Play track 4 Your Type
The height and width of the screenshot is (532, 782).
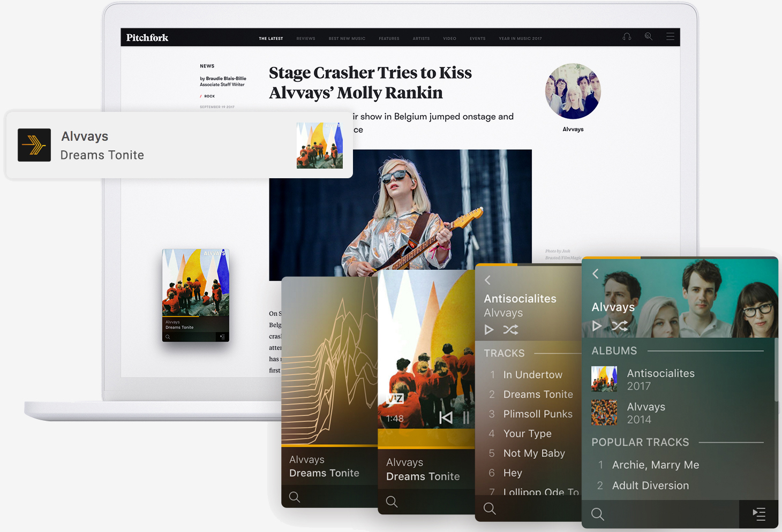528,434
